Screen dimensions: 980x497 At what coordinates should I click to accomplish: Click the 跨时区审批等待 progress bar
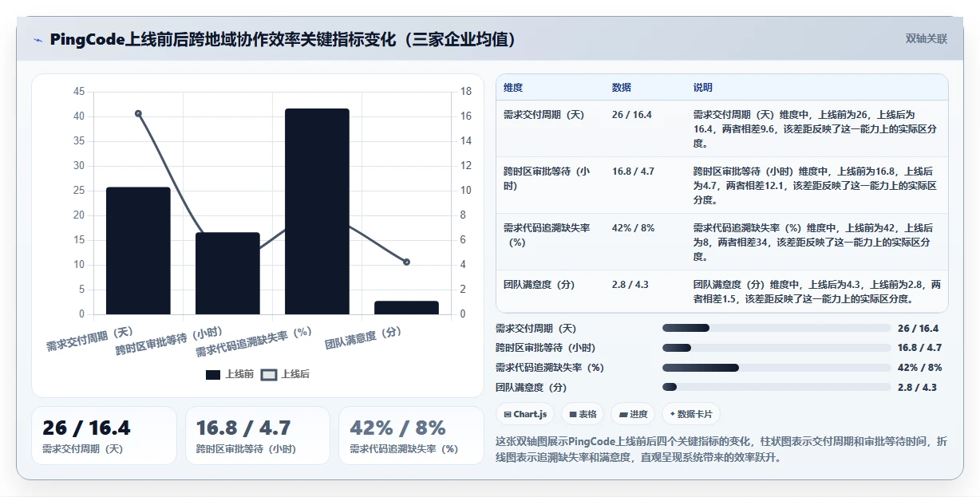coord(776,348)
